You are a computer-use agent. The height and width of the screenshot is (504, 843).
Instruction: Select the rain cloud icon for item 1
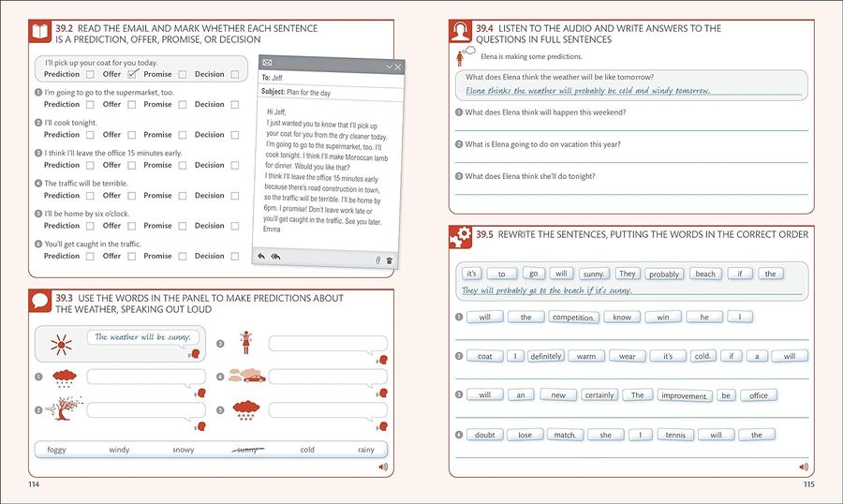65,378
